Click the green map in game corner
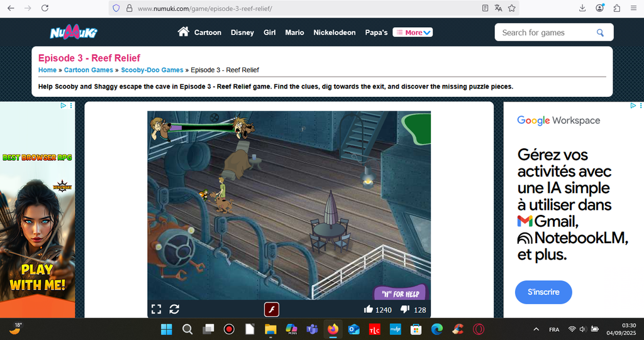The height and width of the screenshot is (340, 644). pyautogui.click(x=416, y=129)
